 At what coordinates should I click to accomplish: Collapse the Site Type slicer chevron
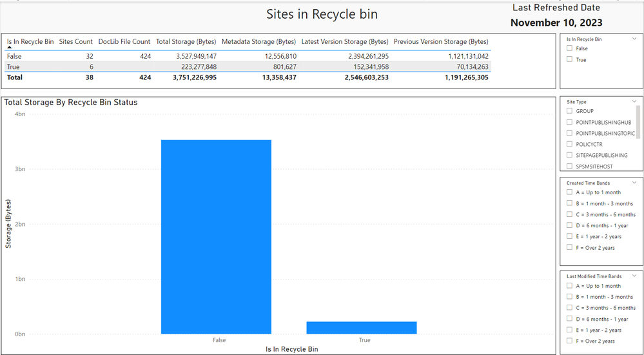coord(634,101)
